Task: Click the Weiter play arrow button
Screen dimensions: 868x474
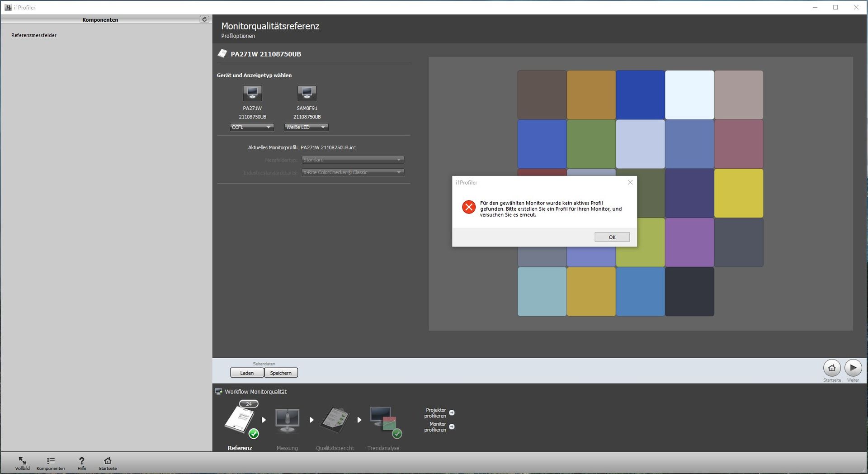Action: click(853, 368)
